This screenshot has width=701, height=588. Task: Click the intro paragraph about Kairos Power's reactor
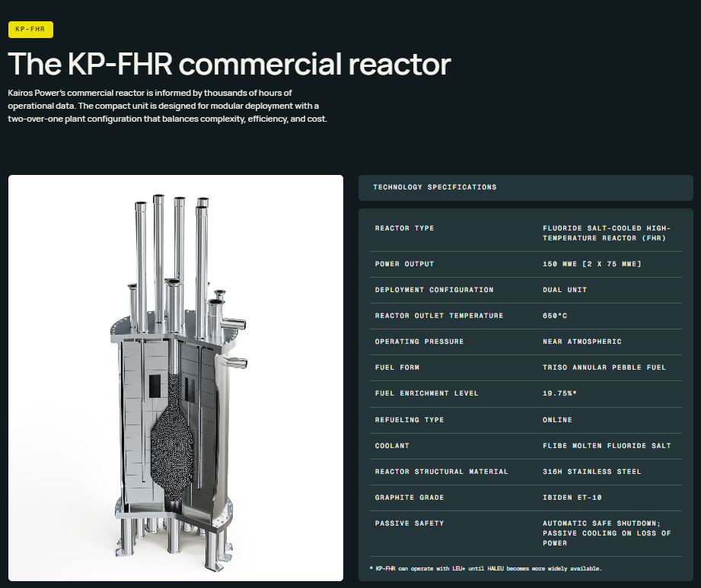pos(167,106)
